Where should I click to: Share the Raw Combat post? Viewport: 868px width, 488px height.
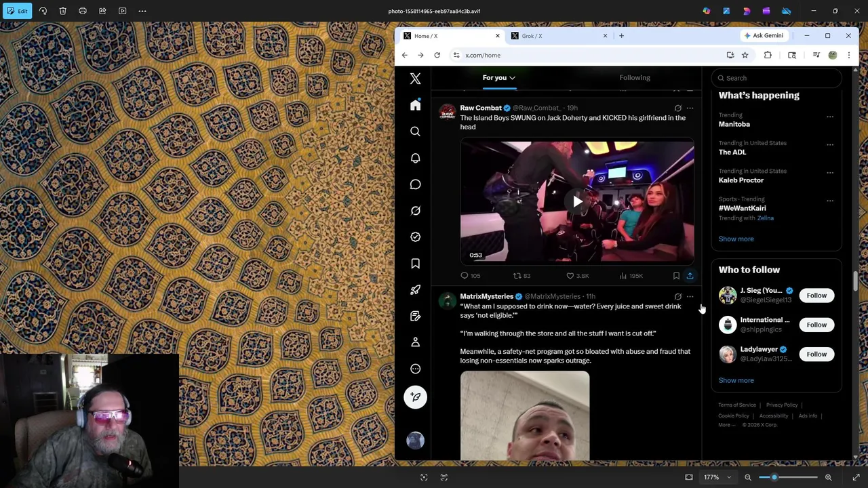(x=690, y=276)
